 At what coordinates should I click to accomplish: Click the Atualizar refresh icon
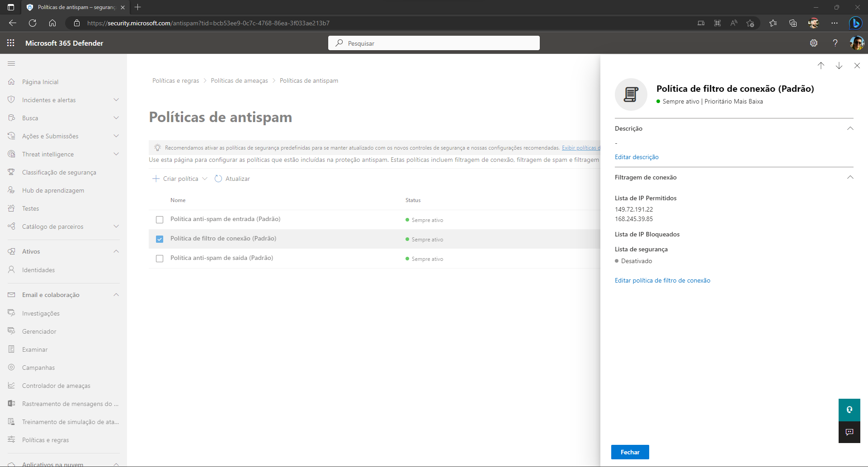[x=218, y=179]
